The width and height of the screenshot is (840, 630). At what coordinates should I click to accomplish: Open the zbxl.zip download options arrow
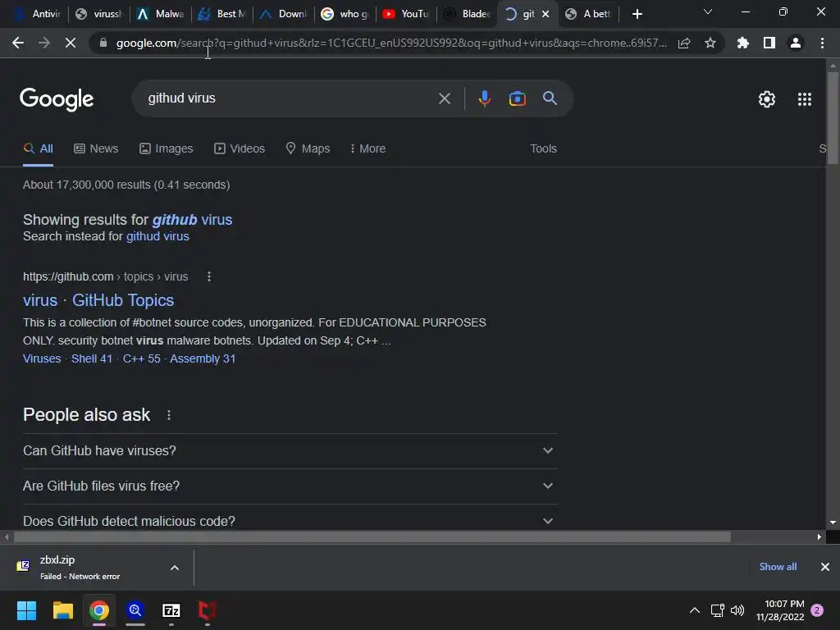pos(175,568)
